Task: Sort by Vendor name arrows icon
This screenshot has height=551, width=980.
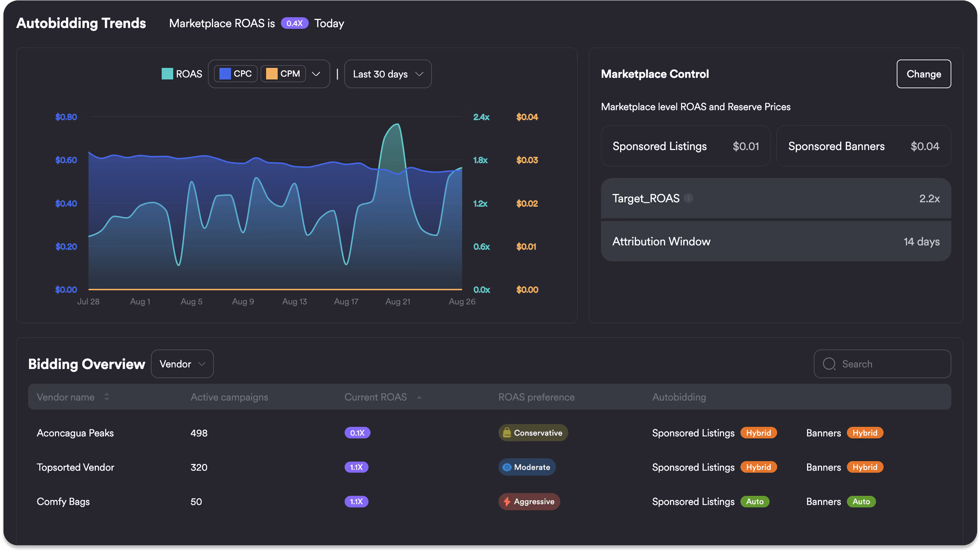Action: click(x=107, y=397)
